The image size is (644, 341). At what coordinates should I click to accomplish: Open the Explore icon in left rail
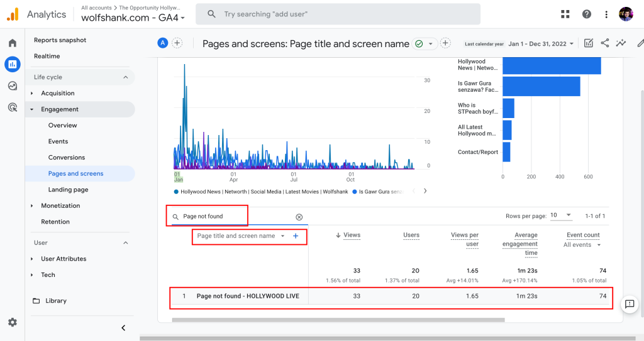tap(13, 86)
